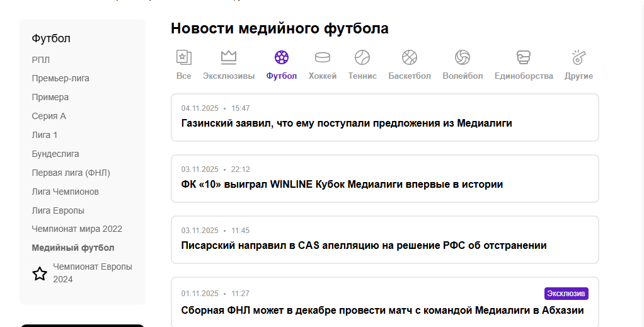Open the Единоборства martial arts icon
This screenshot has width=644, height=327.
pyautogui.click(x=523, y=58)
